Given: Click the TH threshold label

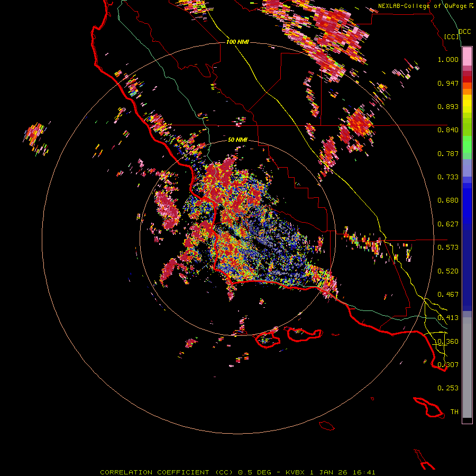Looking at the screenshot, I should tap(454, 412).
